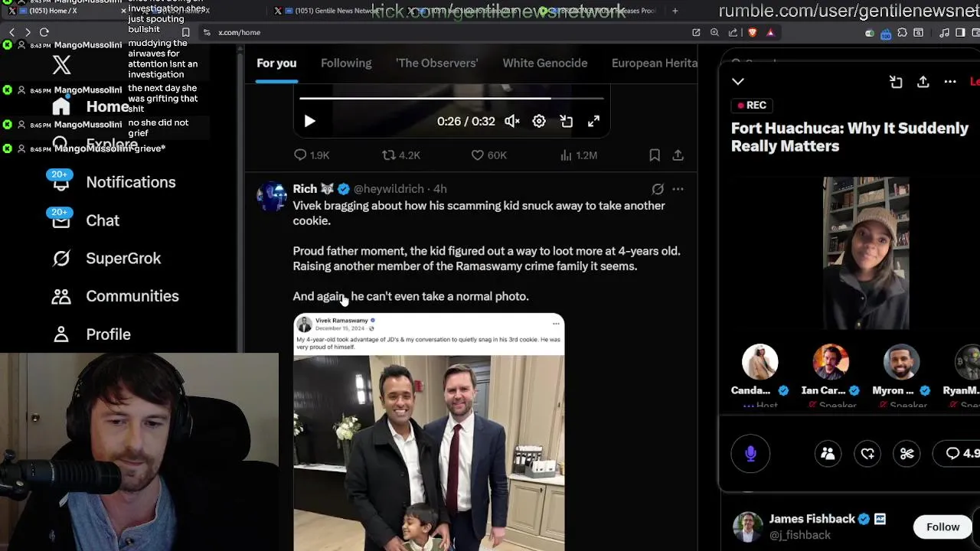The height and width of the screenshot is (551, 980).
Task: Toggle picture-in-picture on the video
Action: pyautogui.click(x=567, y=121)
